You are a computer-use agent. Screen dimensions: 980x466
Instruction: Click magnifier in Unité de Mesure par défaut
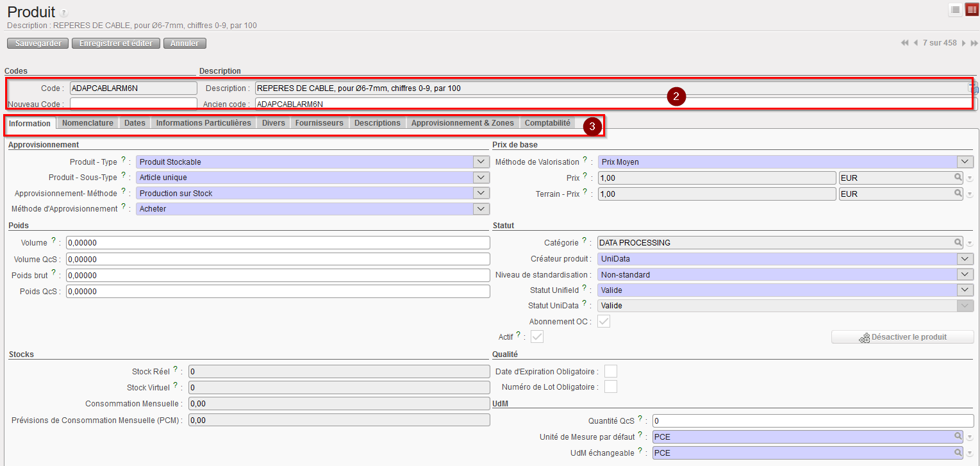pos(958,437)
